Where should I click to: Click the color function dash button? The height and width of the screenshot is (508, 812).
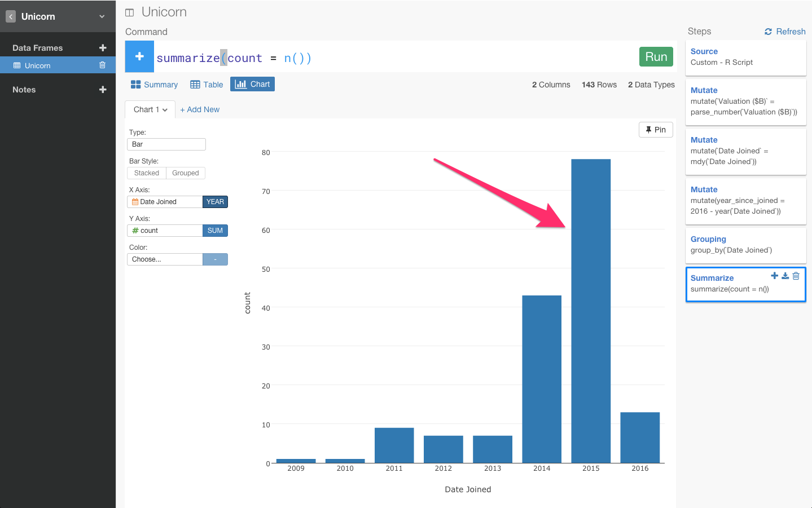click(x=215, y=259)
